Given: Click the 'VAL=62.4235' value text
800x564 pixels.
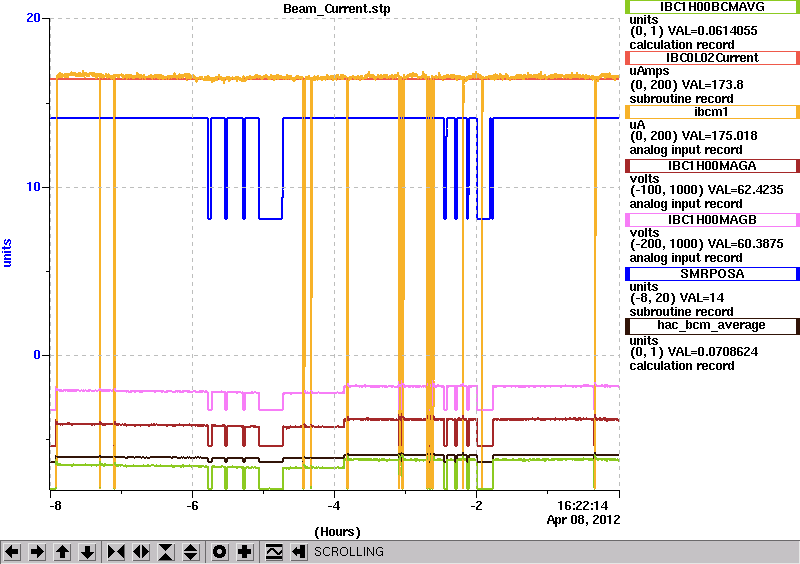Looking at the screenshot, I should click(x=744, y=190).
